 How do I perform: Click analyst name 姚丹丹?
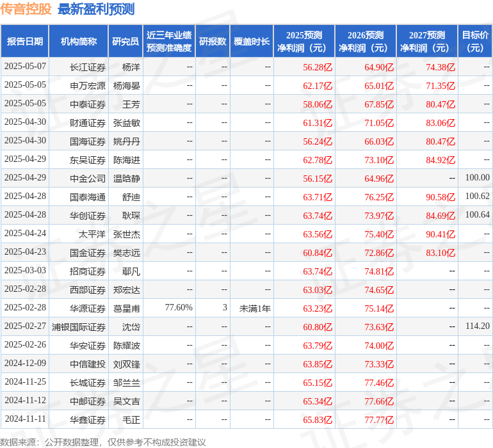click(127, 141)
